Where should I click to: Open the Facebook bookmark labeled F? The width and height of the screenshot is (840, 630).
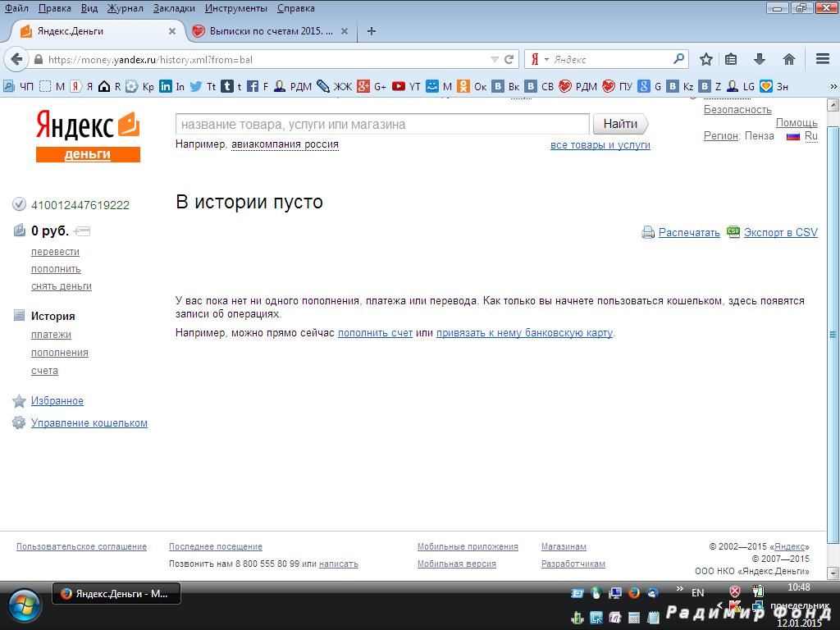coord(257,86)
